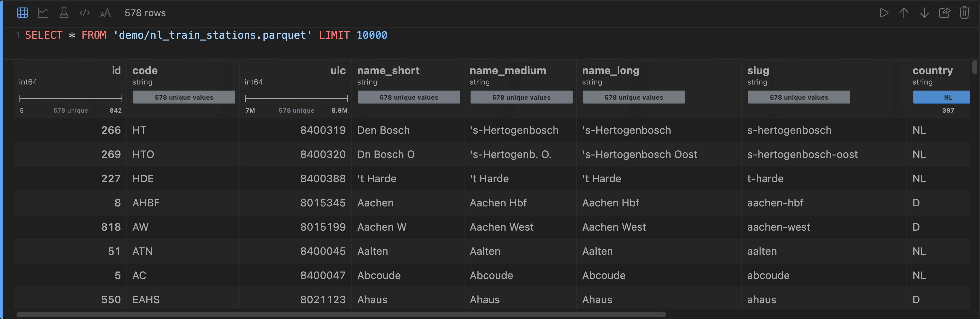
Task: Select the cell 'Aachen Hbf' in name_medium
Action: click(498, 203)
